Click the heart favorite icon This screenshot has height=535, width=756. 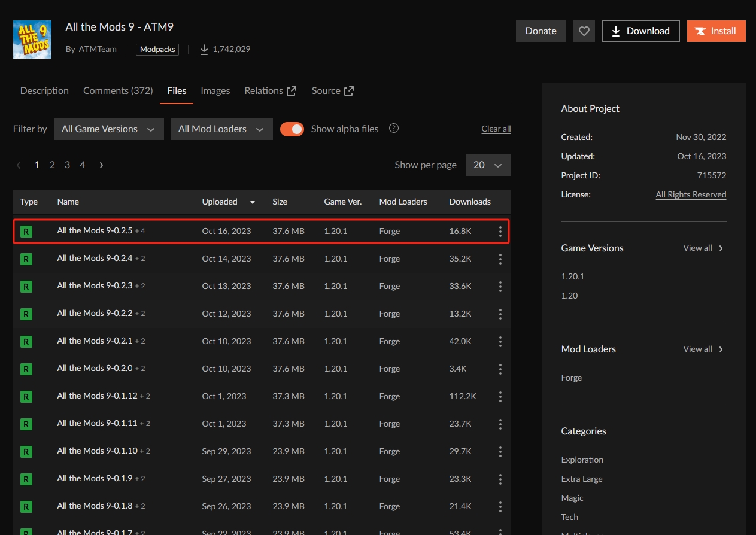tap(584, 31)
